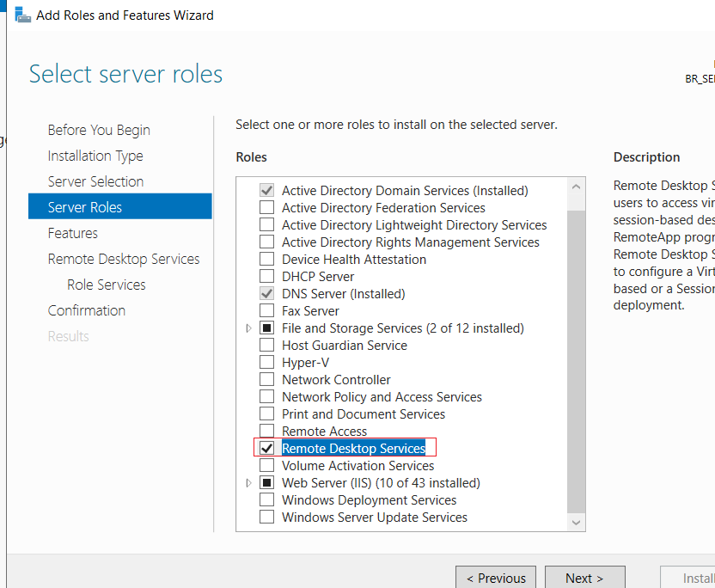This screenshot has height=588, width=715.
Task: Expand the Web Server (IIS) node
Action: click(248, 482)
